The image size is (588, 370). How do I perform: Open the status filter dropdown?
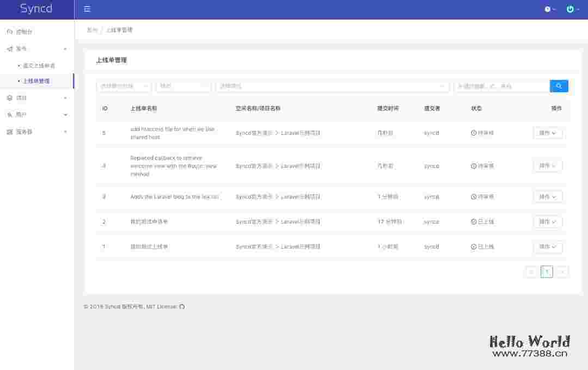click(x=183, y=86)
